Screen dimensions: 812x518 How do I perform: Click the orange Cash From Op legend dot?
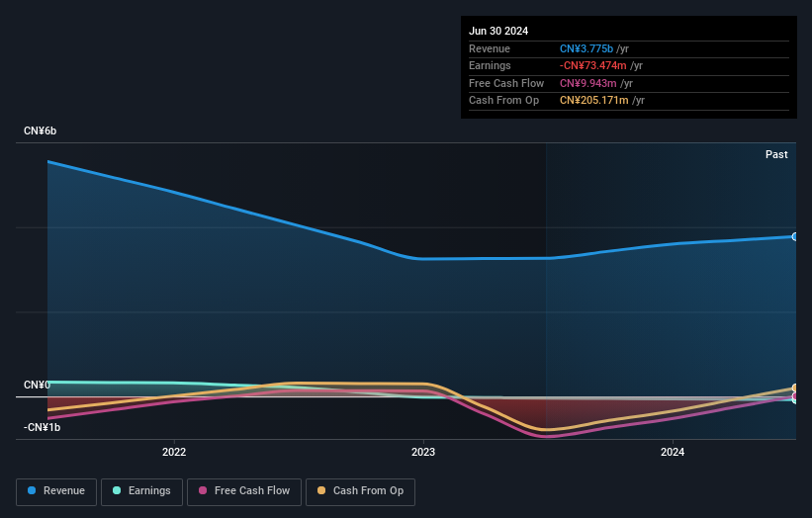[x=321, y=490]
